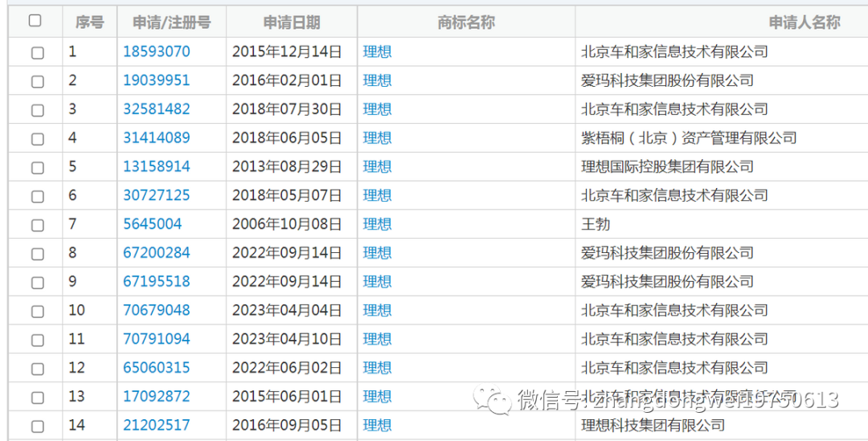Open registration number 21202517
Image resolution: width=868 pixels, height=441 pixels.
(156, 426)
